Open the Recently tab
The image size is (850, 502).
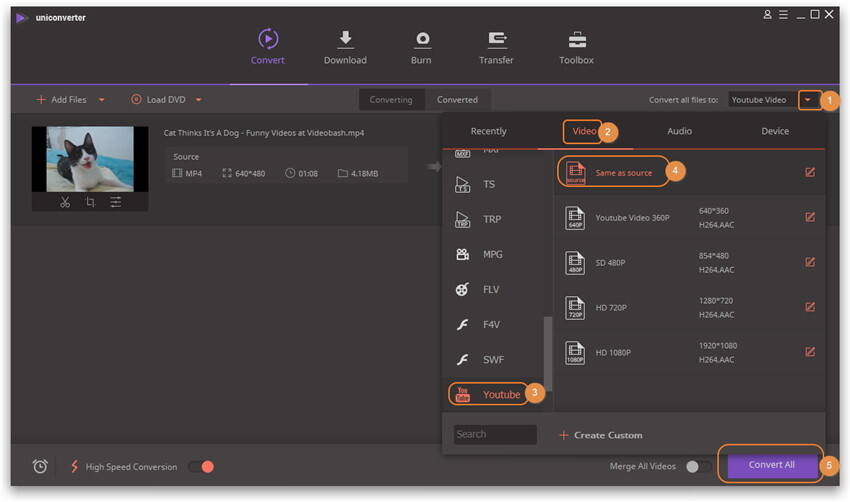488,131
